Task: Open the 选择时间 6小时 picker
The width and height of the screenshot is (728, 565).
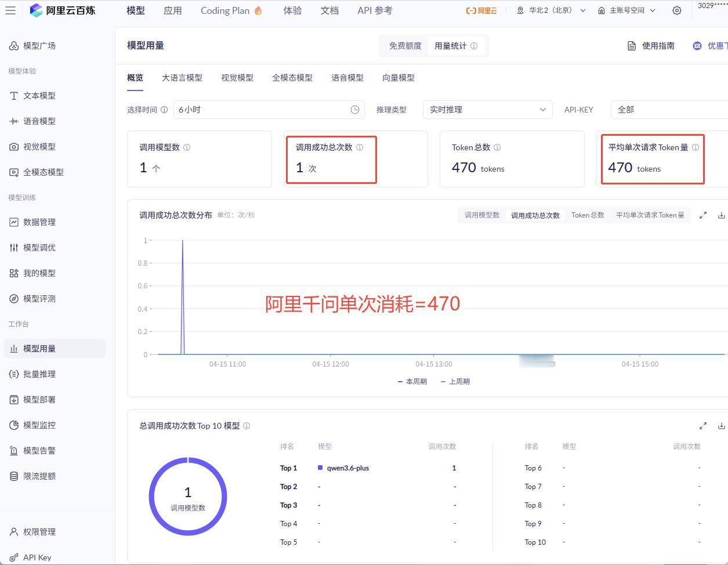Action: point(269,110)
